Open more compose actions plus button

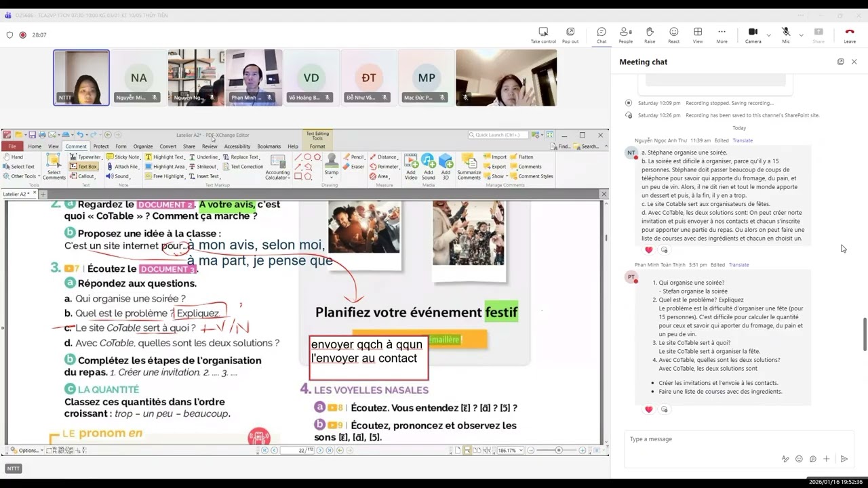coord(826,459)
